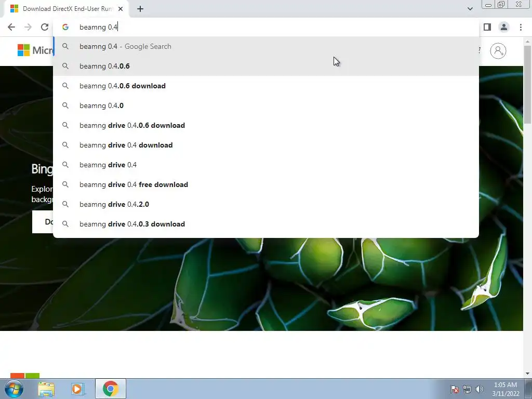
Task: Click the Google logo in the address bar
Action: tap(65, 27)
